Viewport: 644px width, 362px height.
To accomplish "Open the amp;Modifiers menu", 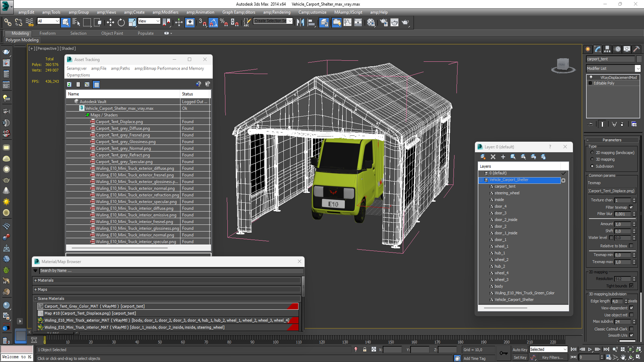I will pos(165,12).
